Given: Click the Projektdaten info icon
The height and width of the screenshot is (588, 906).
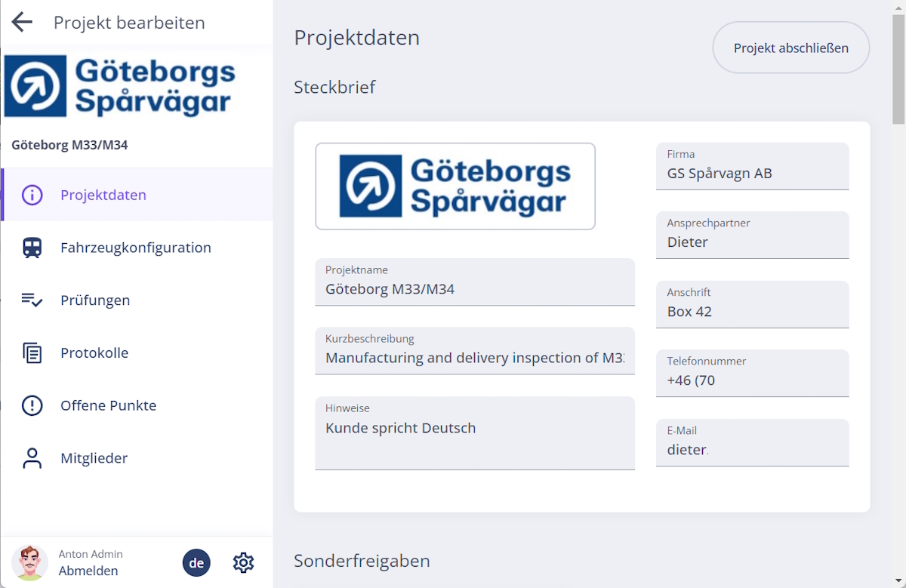Looking at the screenshot, I should pyautogui.click(x=32, y=195).
